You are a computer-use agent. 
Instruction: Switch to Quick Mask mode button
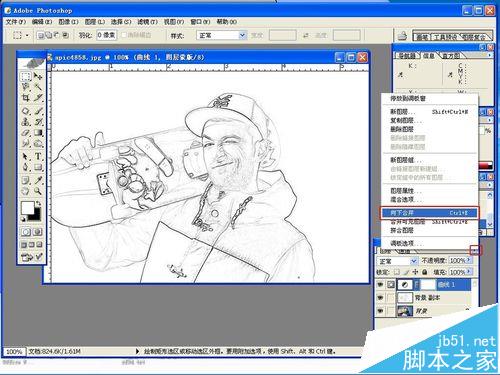pos(38,232)
